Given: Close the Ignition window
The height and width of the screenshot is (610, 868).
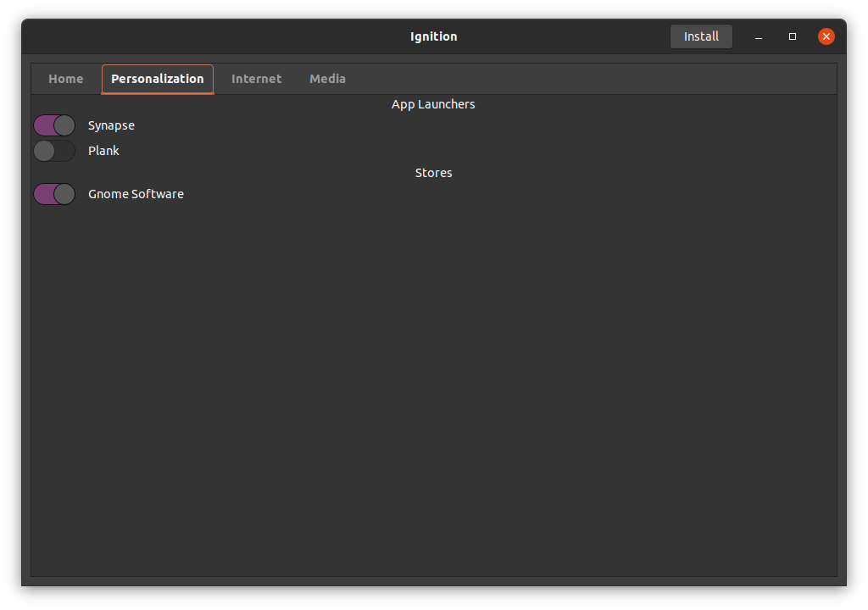Looking at the screenshot, I should [826, 36].
